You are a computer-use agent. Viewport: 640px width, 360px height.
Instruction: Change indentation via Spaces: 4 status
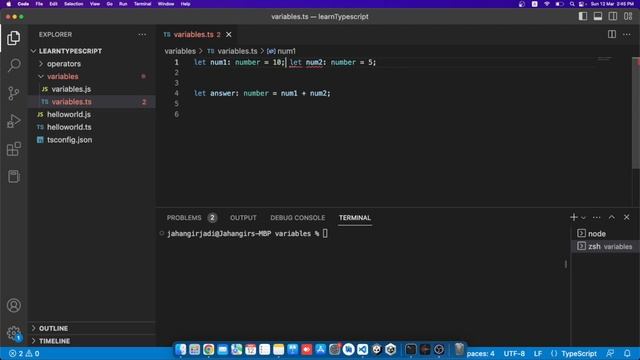coord(480,353)
